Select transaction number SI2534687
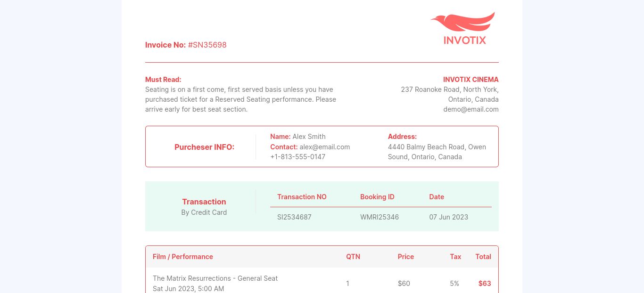The image size is (644, 293). coord(294,217)
